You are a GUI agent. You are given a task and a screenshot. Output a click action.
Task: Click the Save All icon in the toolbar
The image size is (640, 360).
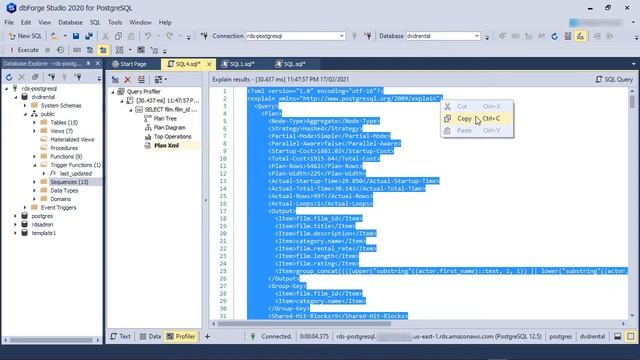[89, 36]
